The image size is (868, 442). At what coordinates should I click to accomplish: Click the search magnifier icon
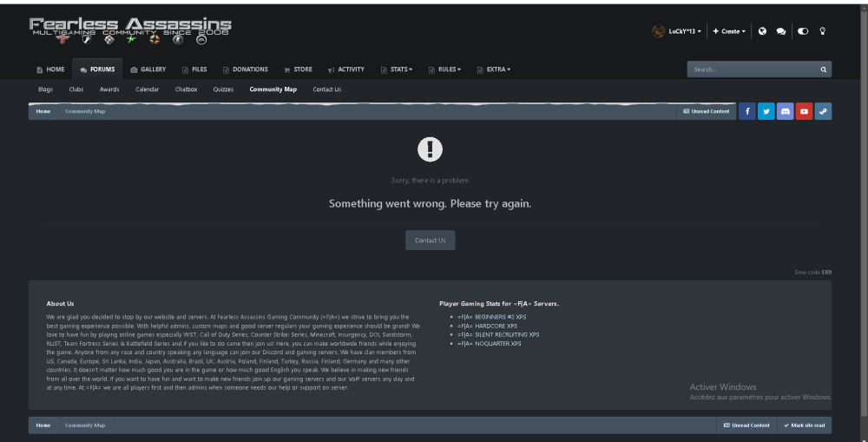[x=823, y=69]
